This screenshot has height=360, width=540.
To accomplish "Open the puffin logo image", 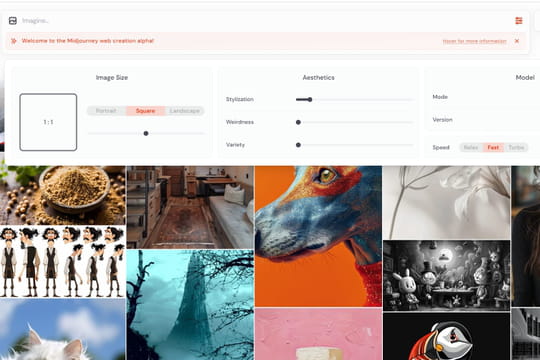I will pos(447,336).
